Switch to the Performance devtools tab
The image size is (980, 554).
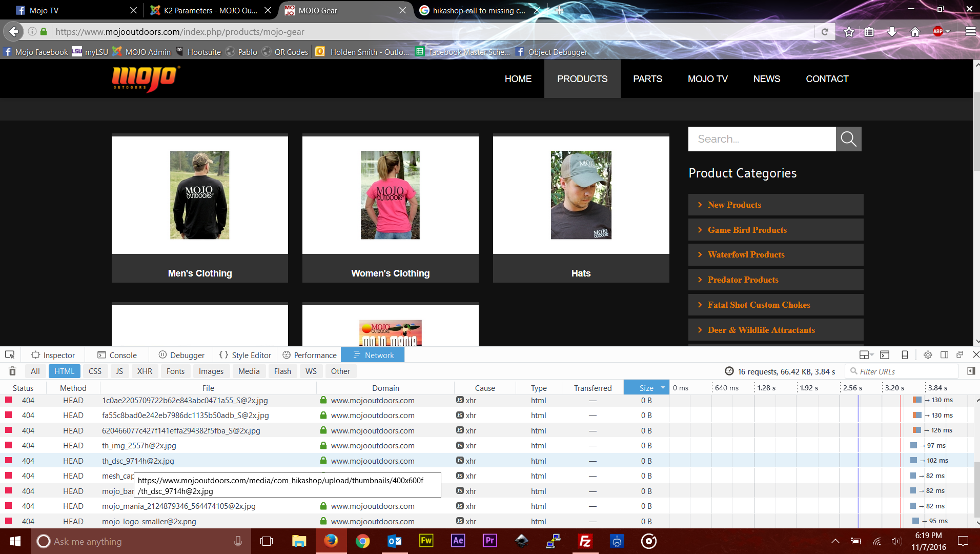(310, 355)
